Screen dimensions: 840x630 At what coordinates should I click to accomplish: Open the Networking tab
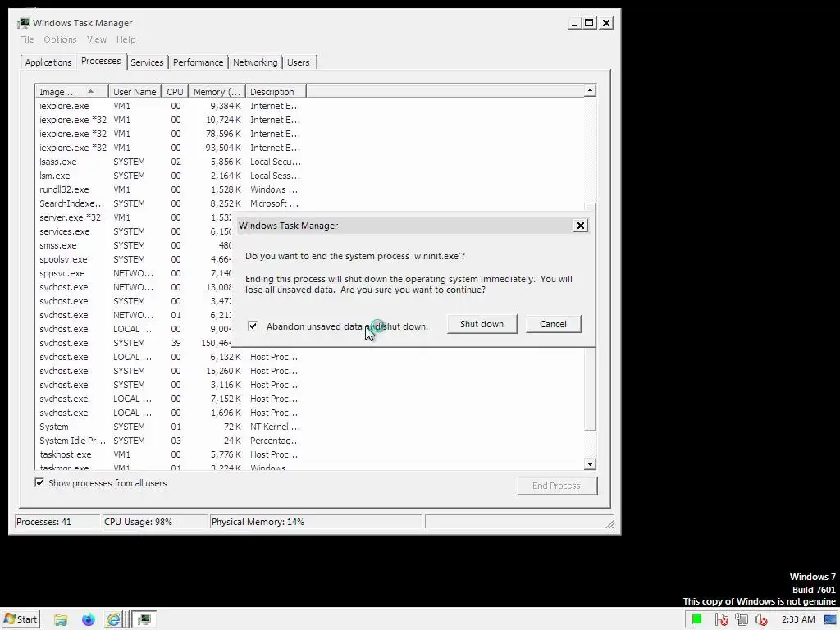(x=255, y=62)
